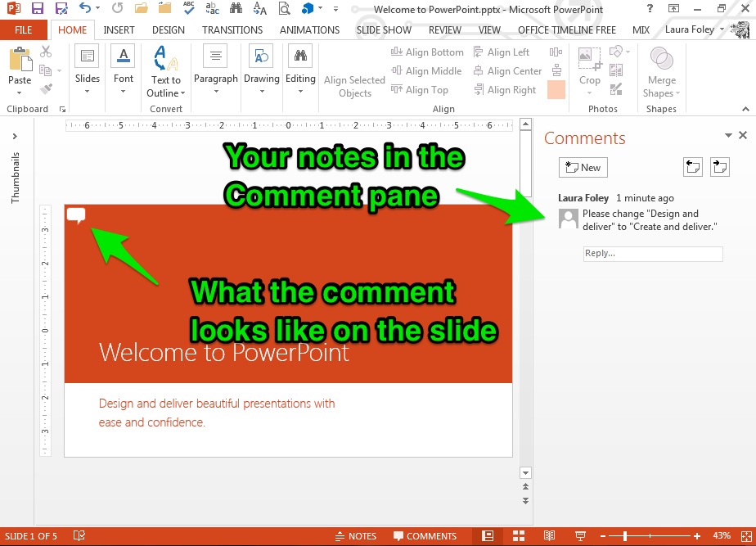Go to next comment in Comments pane
Screen dimensions: 756x546
tap(720, 167)
